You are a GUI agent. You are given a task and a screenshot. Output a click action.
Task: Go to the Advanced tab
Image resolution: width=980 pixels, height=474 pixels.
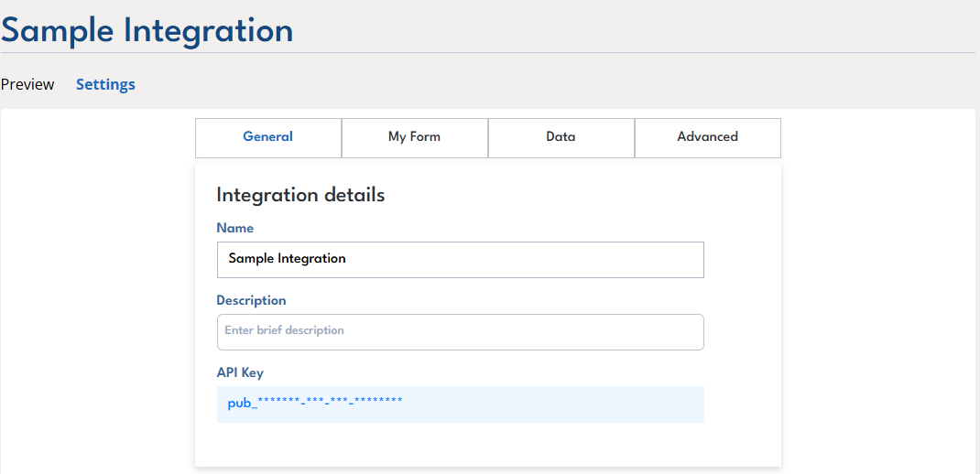click(707, 137)
